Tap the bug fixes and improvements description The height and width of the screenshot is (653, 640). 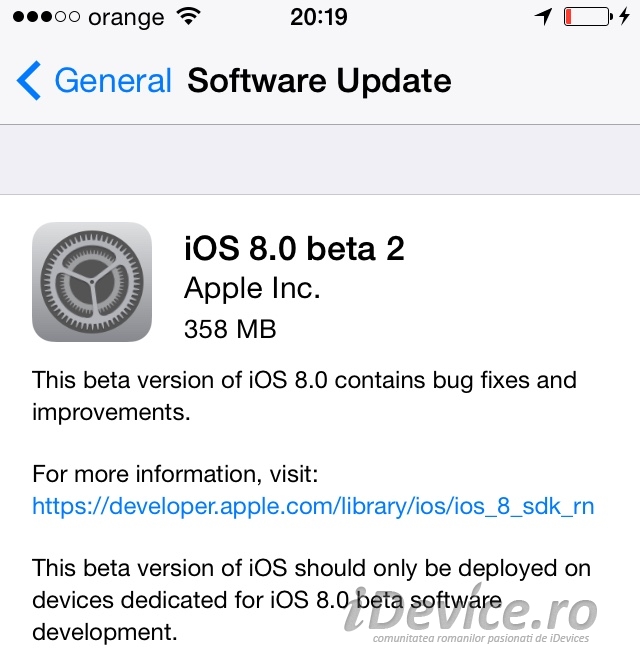click(x=304, y=396)
